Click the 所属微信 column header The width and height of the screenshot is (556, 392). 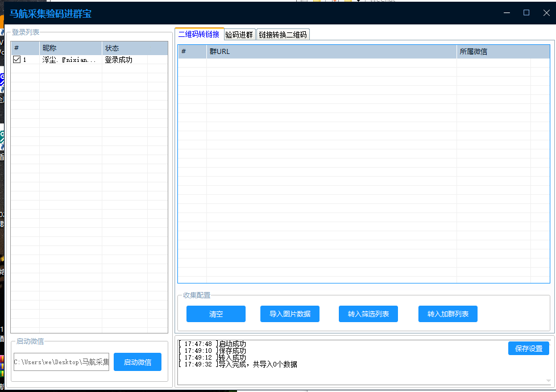click(492, 52)
